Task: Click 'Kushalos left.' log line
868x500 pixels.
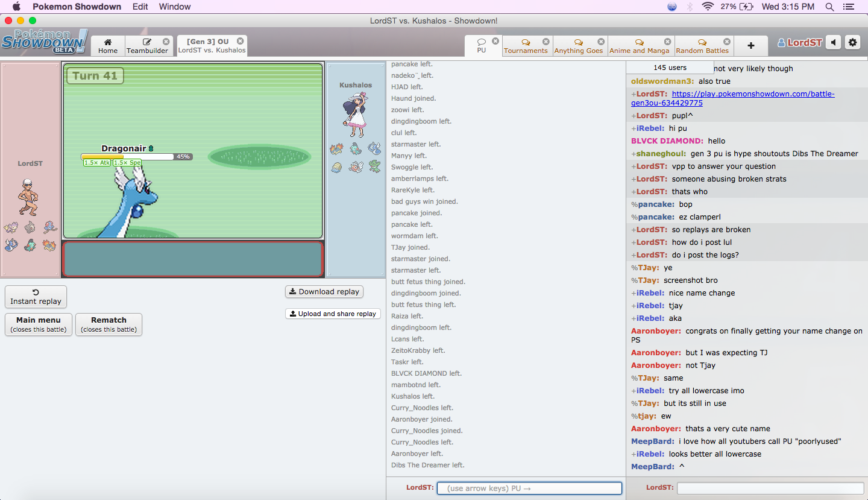Action: (413, 396)
